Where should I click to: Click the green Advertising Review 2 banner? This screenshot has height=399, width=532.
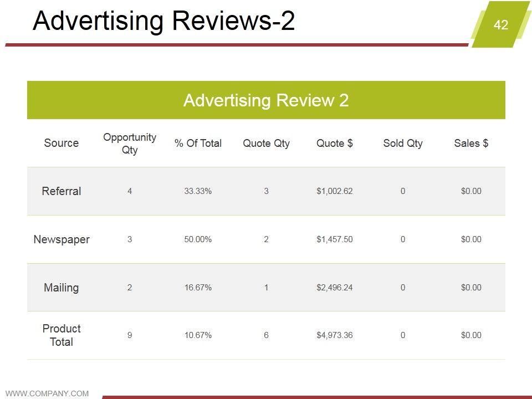266,100
